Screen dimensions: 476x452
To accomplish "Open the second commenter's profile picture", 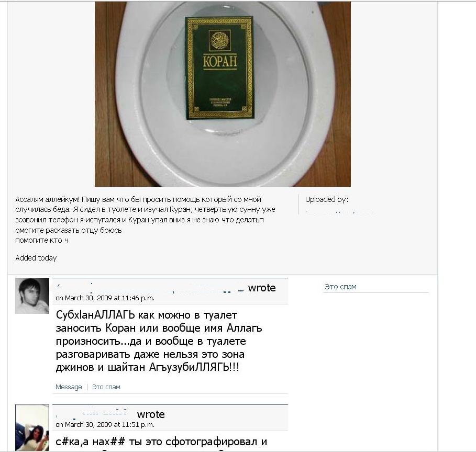I will click(32, 427).
